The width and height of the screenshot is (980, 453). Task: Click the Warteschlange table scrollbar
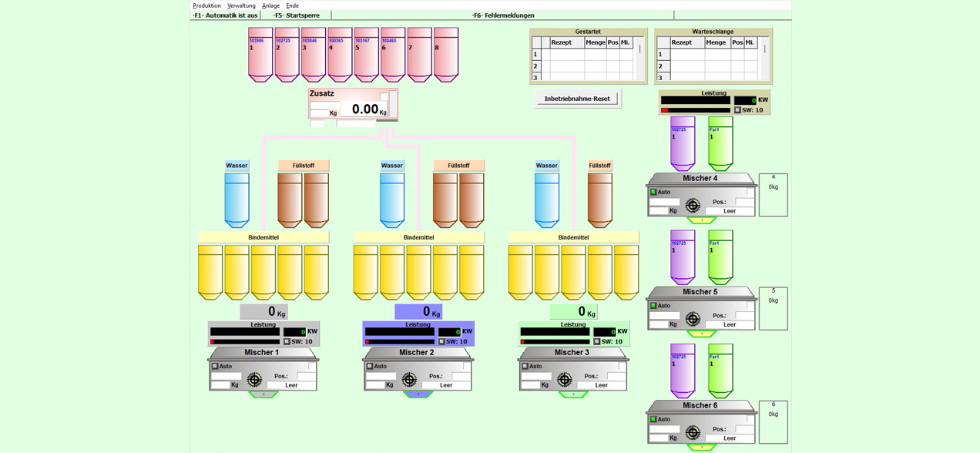pyautogui.click(x=765, y=58)
